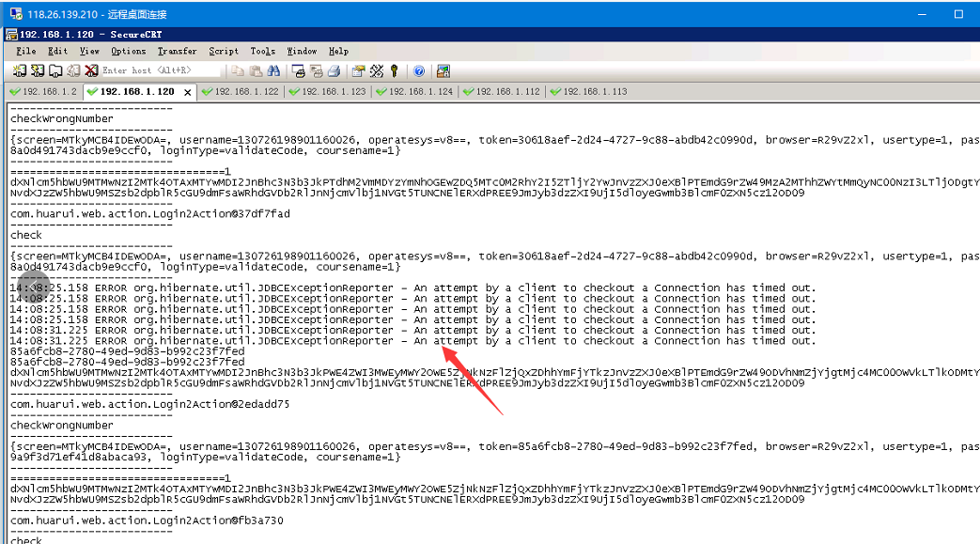The width and height of the screenshot is (980, 544).
Task: Click the printer icon
Action: 334,71
